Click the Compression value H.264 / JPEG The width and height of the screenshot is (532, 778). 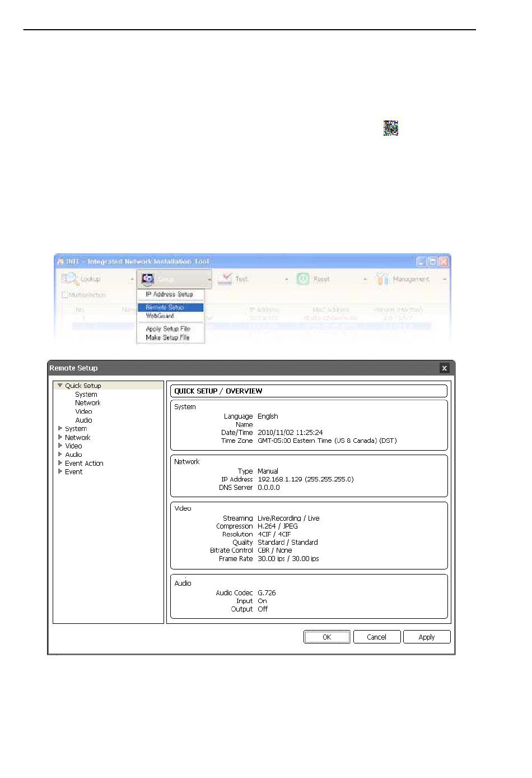pos(278,526)
